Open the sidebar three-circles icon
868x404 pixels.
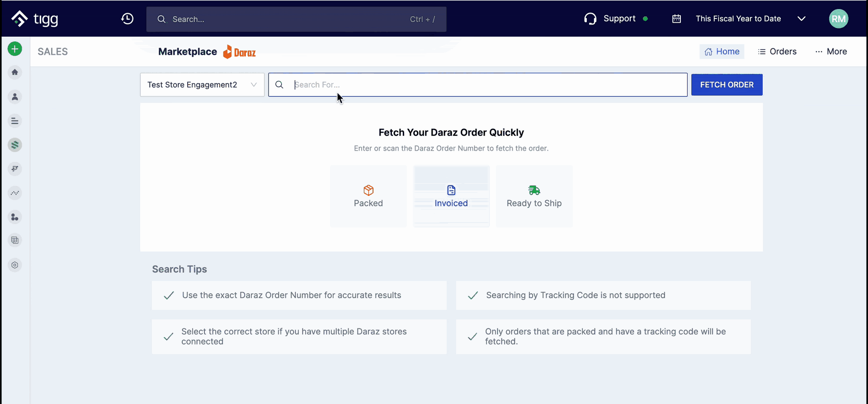(15, 217)
